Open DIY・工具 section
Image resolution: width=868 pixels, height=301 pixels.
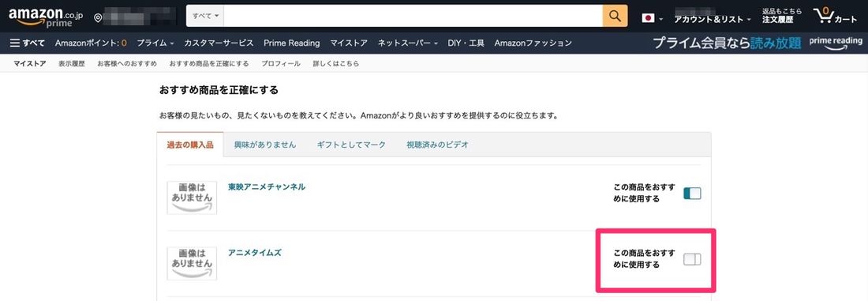point(466,43)
